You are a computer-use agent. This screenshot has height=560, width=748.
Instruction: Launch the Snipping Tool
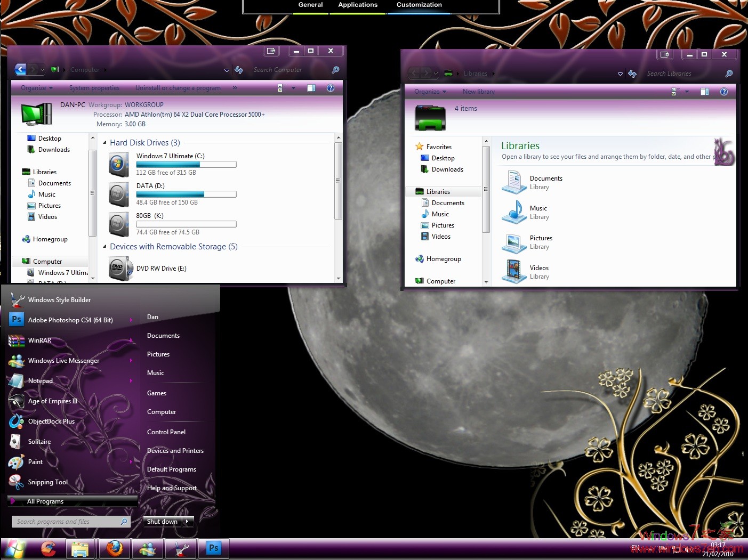(48, 482)
